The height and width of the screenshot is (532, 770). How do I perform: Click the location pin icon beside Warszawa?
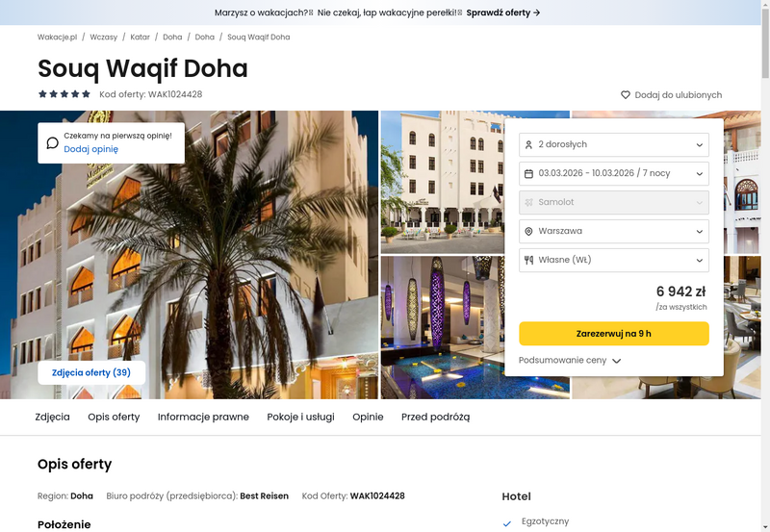click(528, 231)
